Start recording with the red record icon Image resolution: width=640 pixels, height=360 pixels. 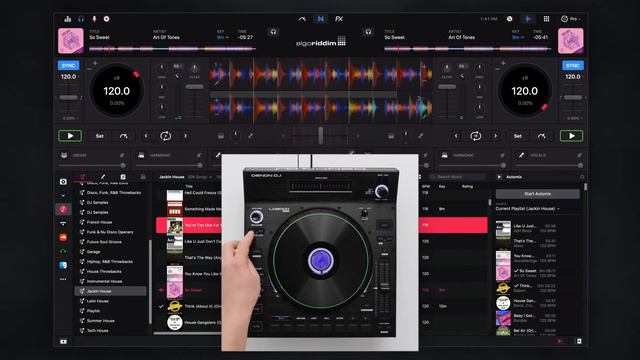point(107,19)
